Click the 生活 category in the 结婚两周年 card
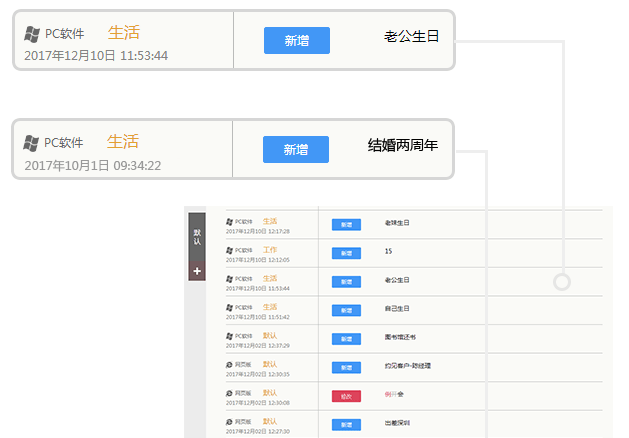Viewport: 629px width, 438px height. click(123, 142)
